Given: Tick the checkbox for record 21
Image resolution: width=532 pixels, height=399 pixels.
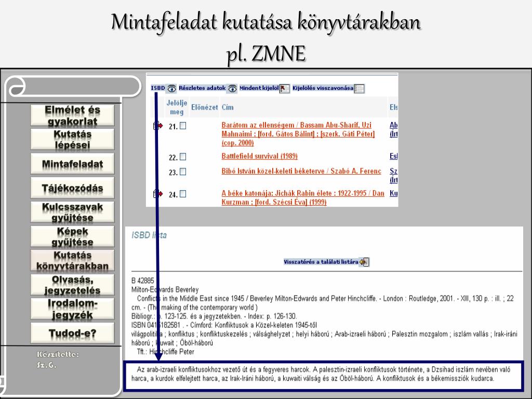Looking at the screenshot, I should click(x=183, y=126).
